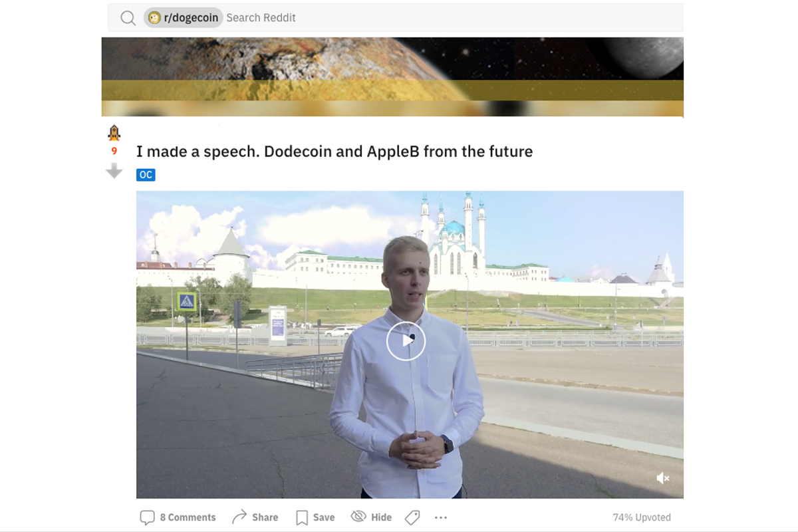Play the speech video

click(x=406, y=341)
